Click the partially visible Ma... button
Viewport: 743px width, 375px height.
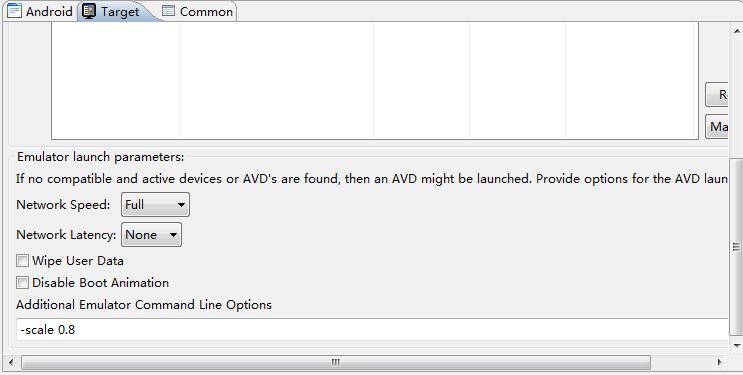click(x=716, y=127)
